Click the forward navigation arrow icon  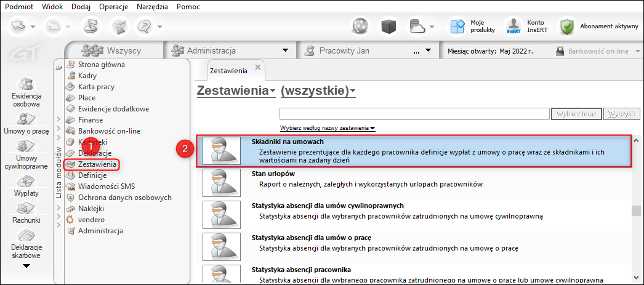tap(54, 27)
